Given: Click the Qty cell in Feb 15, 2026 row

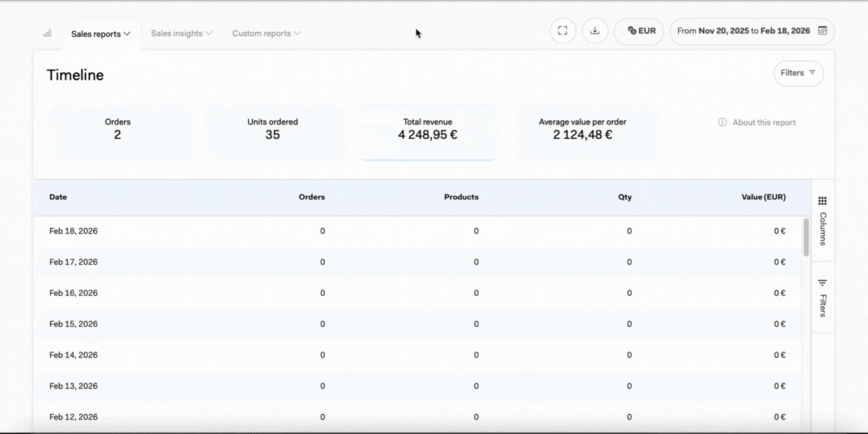Looking at the screenshot, I should pos(629,324).
